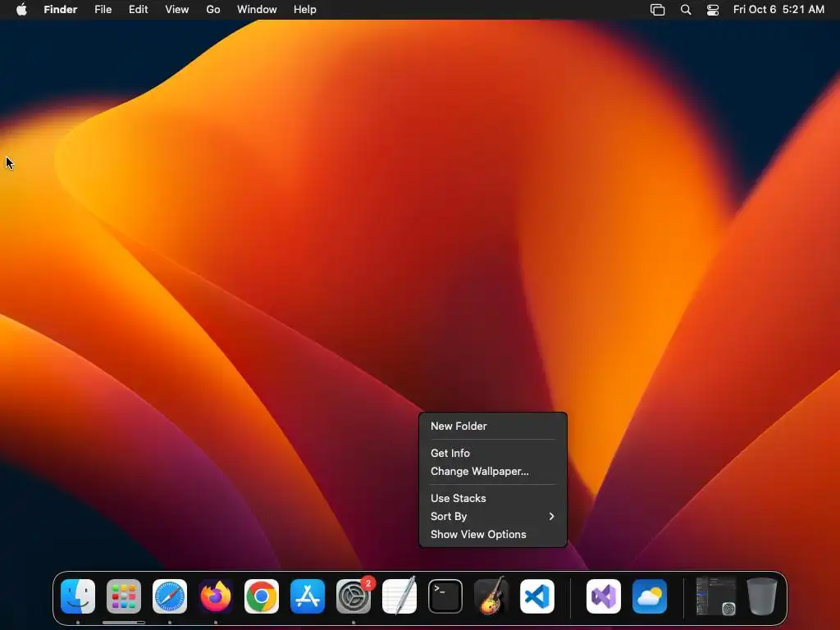This screenshot has height=630, width=840.
Task: Open the Trash in the Dock
Action: point(762,596)
